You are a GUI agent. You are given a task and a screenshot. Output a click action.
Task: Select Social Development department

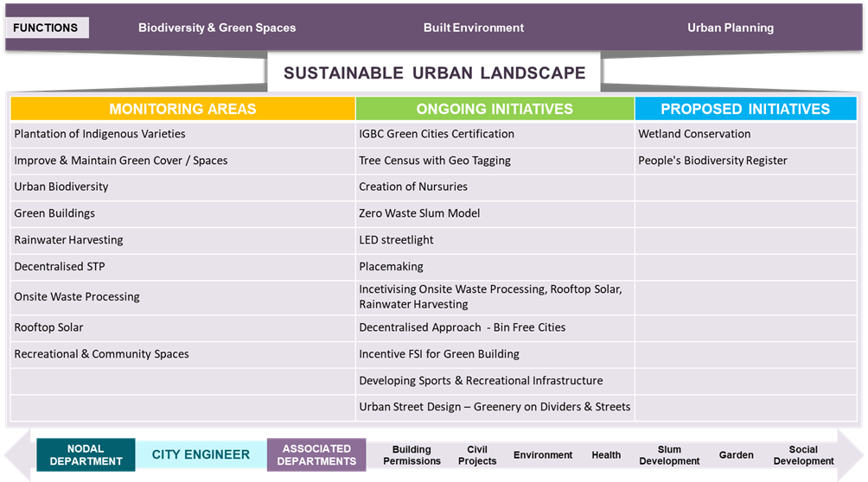804,455
